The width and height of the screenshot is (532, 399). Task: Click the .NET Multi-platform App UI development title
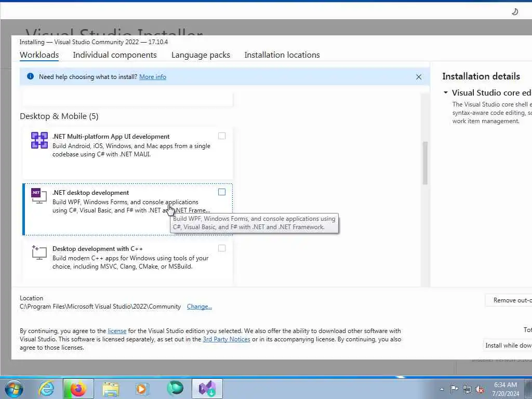point(111,137)
